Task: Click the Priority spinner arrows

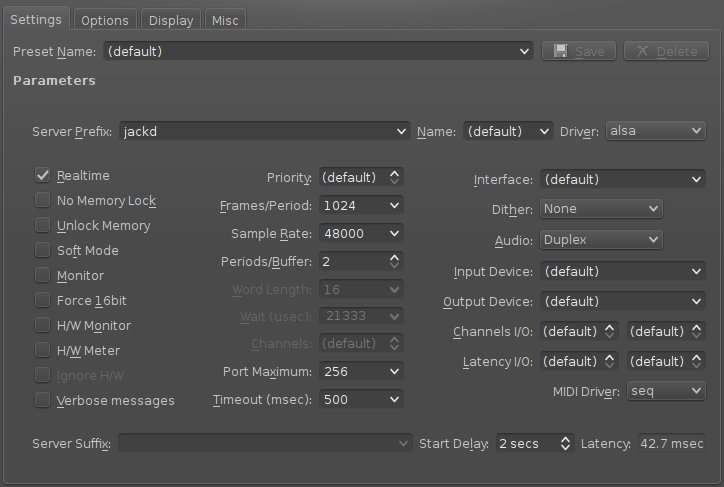Action: [x=395, y=177]
